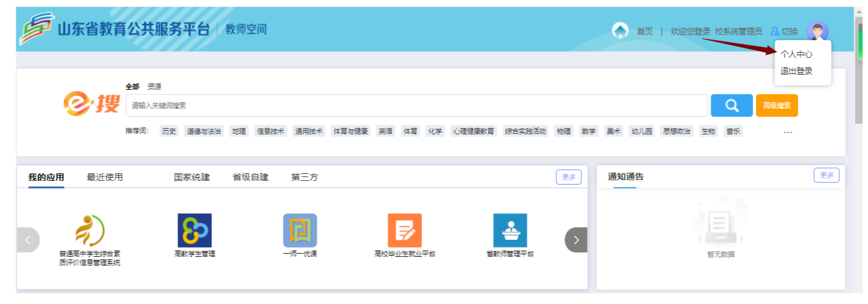Click the user avatar icon

pyautogui.click(x=817, y=31)
